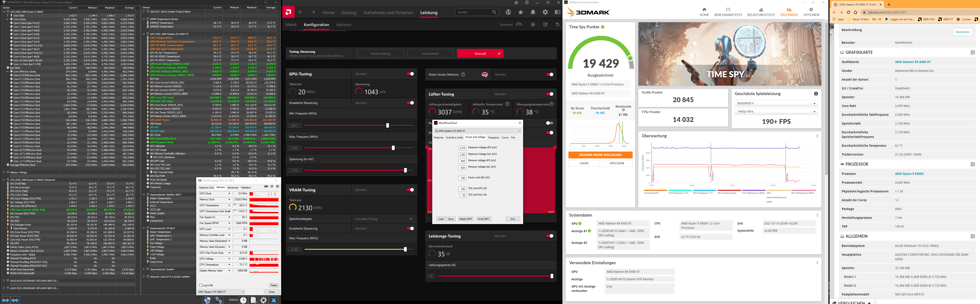Toggle VRAM-Tuning switch
The image size is (980, 304).
(x=410, y=190)
